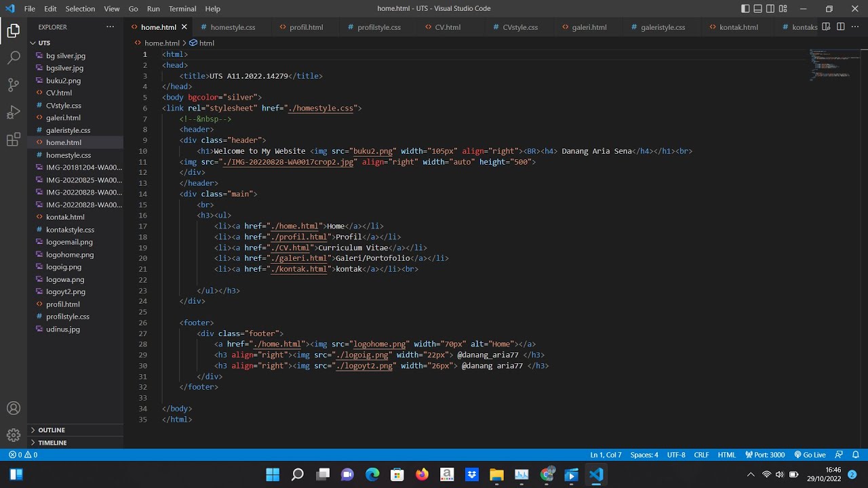
Task: Click the Customize Layout icon
Action: pos(783,9)
